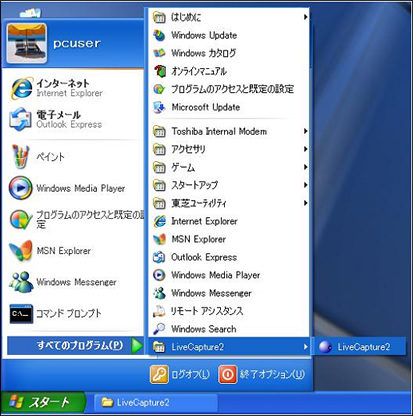The width and height of the screenshot is (413, 416).
Task: Open MSN Explorer butterfly icon in left pane
Action: pos(21,251)
